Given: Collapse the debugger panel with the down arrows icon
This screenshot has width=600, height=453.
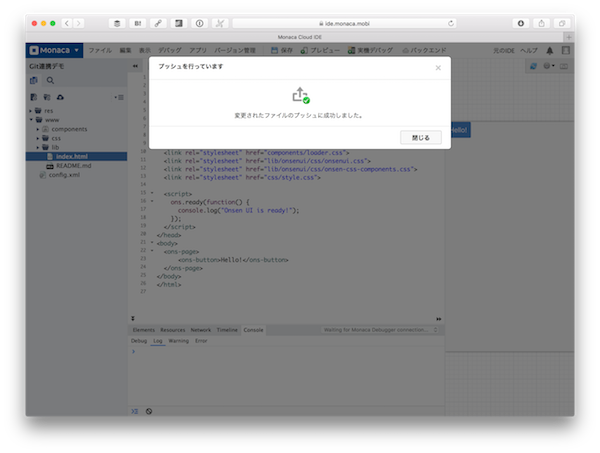Looking at the screenshot, I should (x=133, y=318).
